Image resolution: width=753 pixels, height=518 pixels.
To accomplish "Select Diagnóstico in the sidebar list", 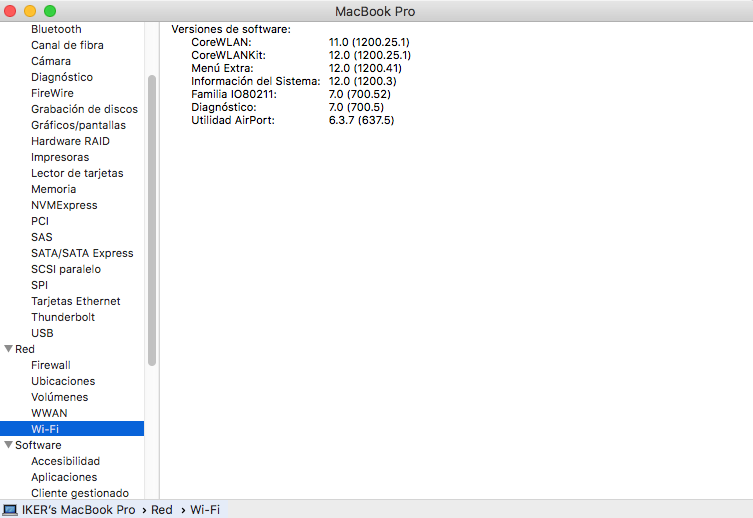I will tap(62, 77).
